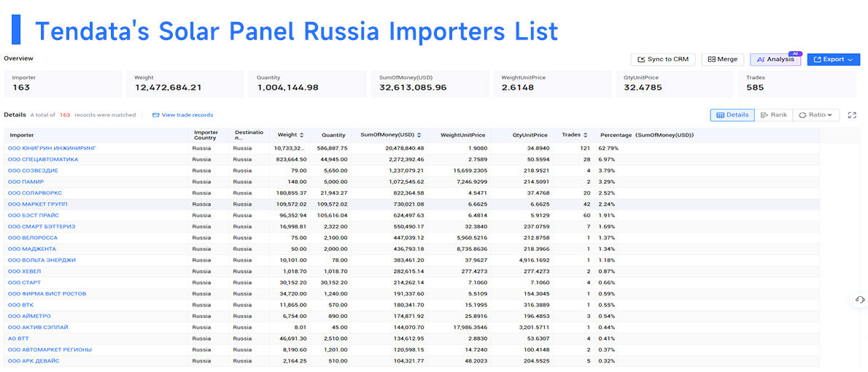Open importer ООО СПЕЦАВТОМАТИКА
The width and height of the screenshot is (868, 372).
[43, 160]
